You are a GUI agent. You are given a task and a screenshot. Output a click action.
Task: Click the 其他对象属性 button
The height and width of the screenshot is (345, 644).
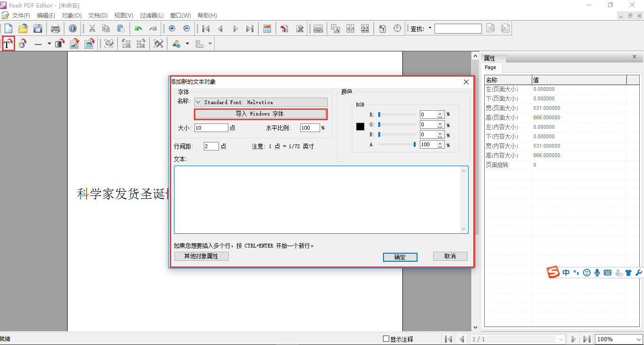[201, 256]
